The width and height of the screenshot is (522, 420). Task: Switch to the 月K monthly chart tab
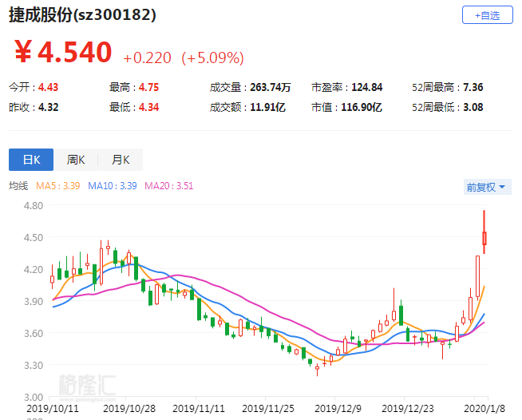pyautogui.click(x=121, y=160)
